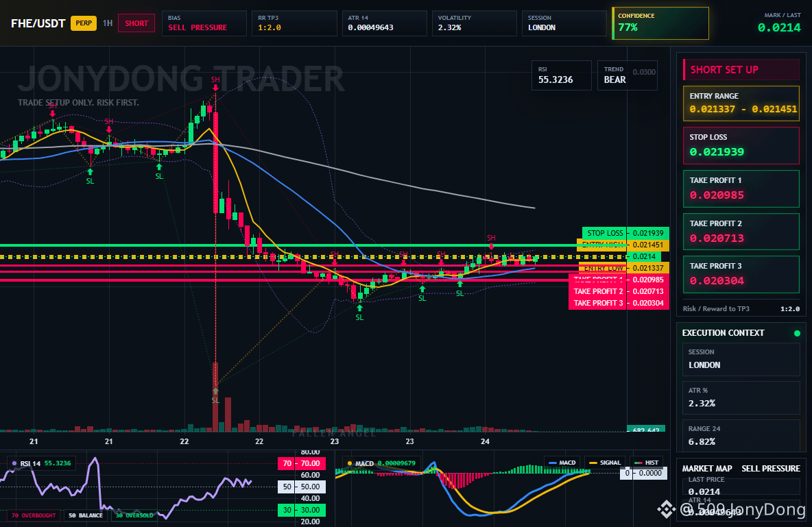The image size is (812, 527).
Task: Click the MARK / LAST price 0.0214
Action: pyautogui.click(x=779, y=28)
